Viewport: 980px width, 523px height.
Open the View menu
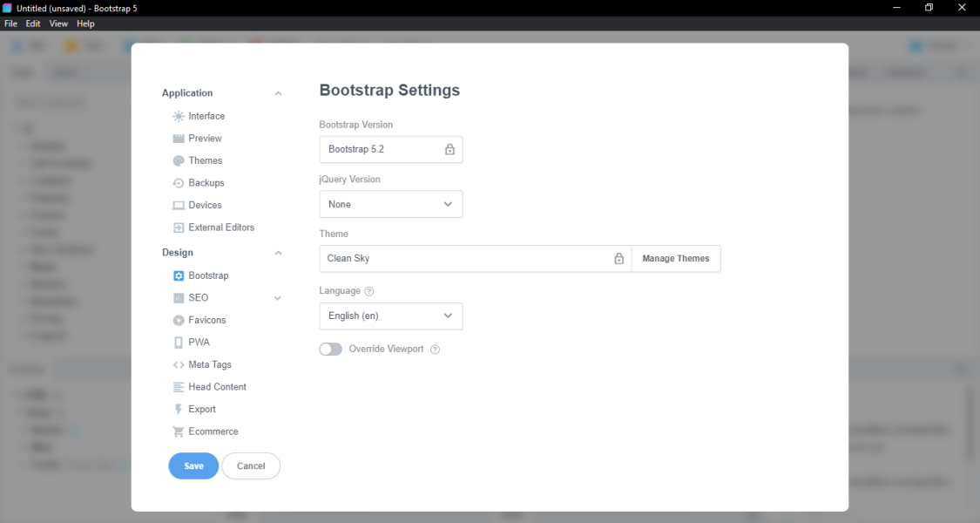58,24
